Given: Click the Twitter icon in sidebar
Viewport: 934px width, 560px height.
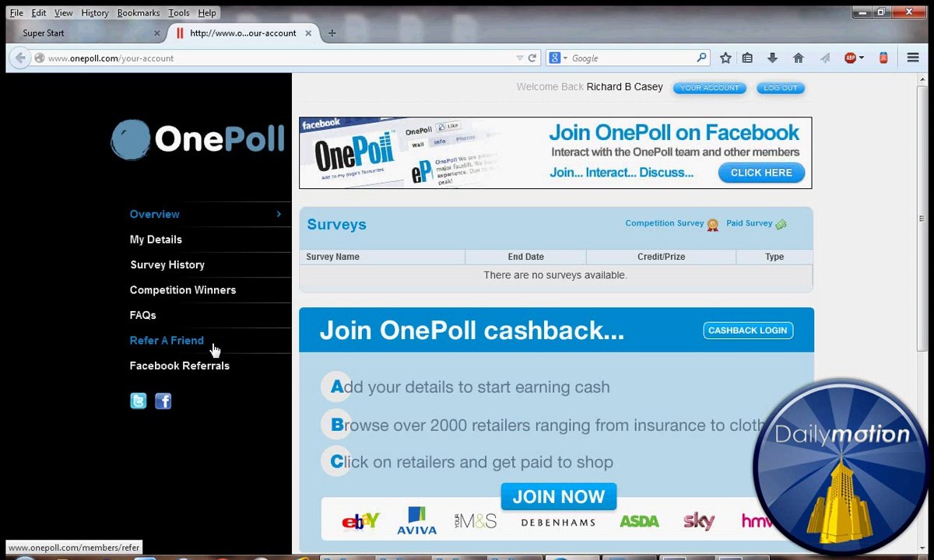Looking at the screenshot, I should [x=139, y=401].
